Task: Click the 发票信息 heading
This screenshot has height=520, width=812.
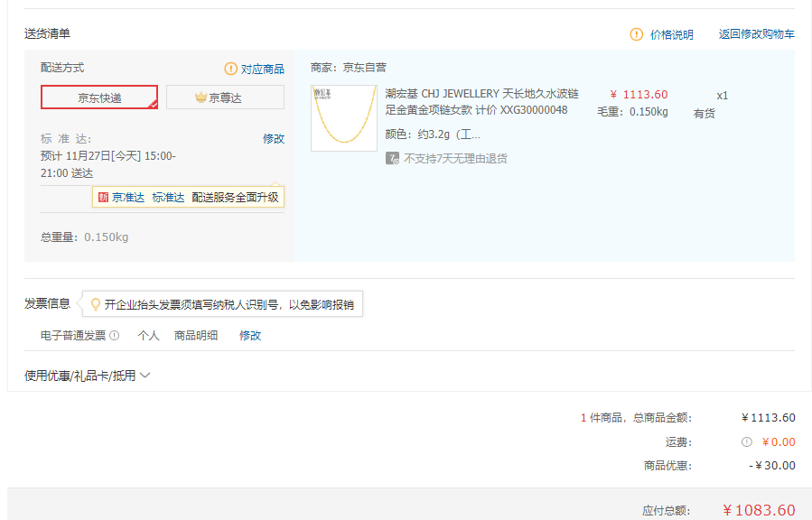Action: (47, 303)
